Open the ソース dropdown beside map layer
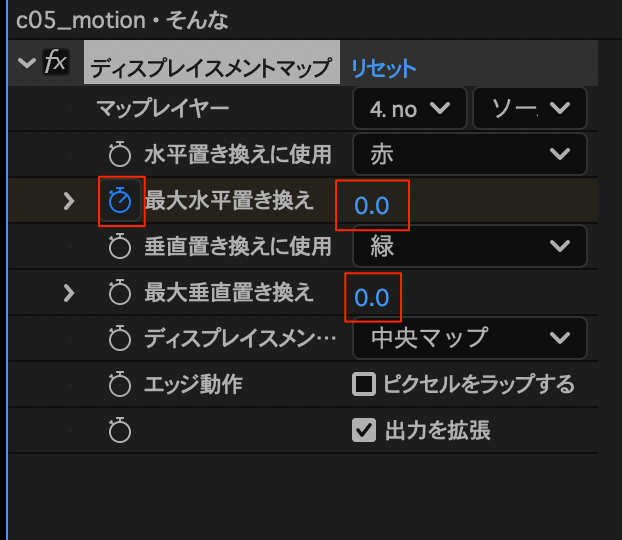This screenshot has height=540, width=622. (x=529, y=109)
